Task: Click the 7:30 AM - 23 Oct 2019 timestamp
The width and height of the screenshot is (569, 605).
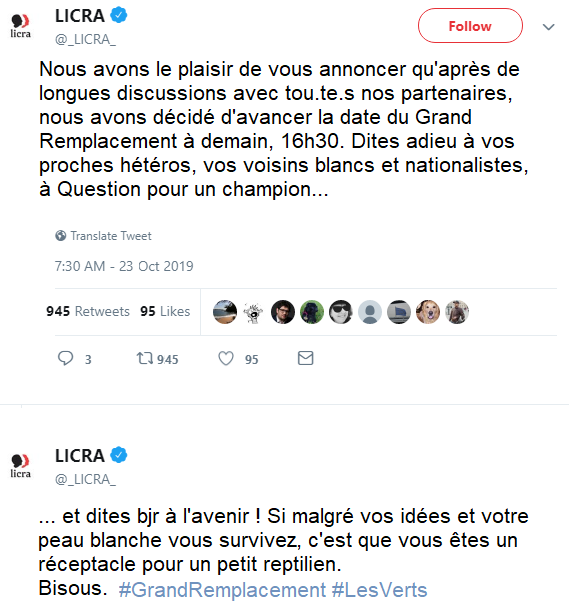Action: click(x=124, y=266)
